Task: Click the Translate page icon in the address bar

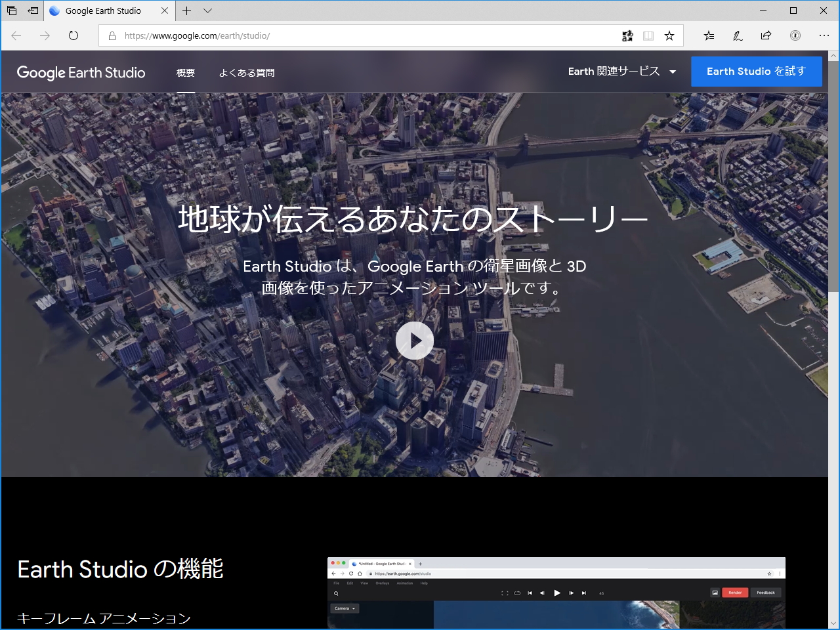Action: pyautogui.click(x=627, y=35)
